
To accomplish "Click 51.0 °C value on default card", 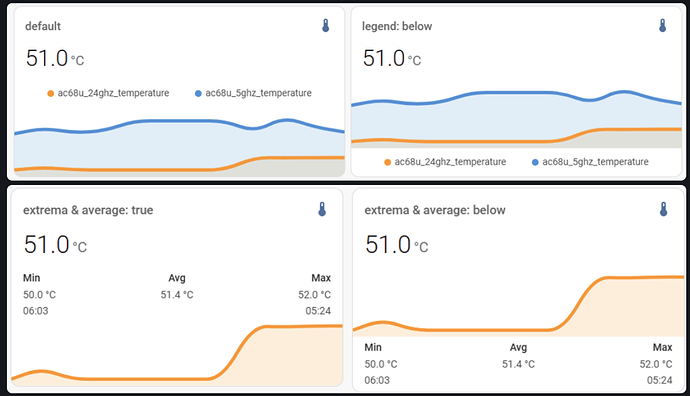I will tap(55, 59).
